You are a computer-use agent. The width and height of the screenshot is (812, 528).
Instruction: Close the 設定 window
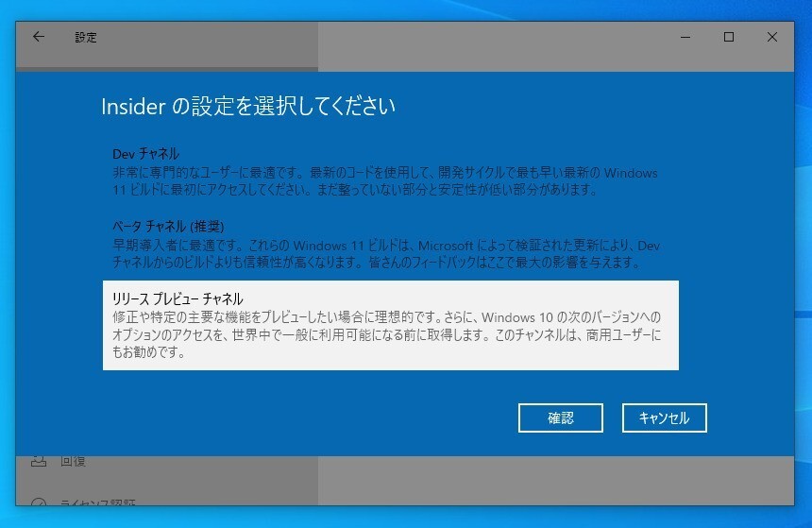click(x=772, y=37)
